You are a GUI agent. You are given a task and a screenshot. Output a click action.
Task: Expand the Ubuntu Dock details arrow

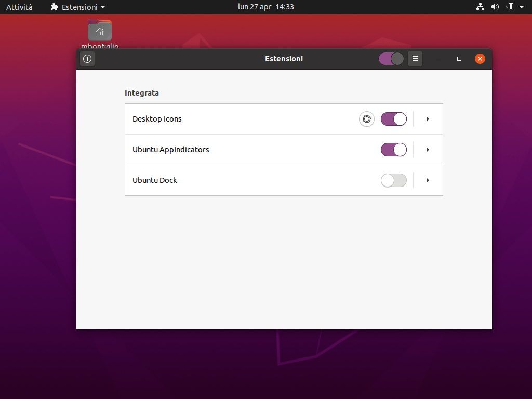tap(428, 180)
